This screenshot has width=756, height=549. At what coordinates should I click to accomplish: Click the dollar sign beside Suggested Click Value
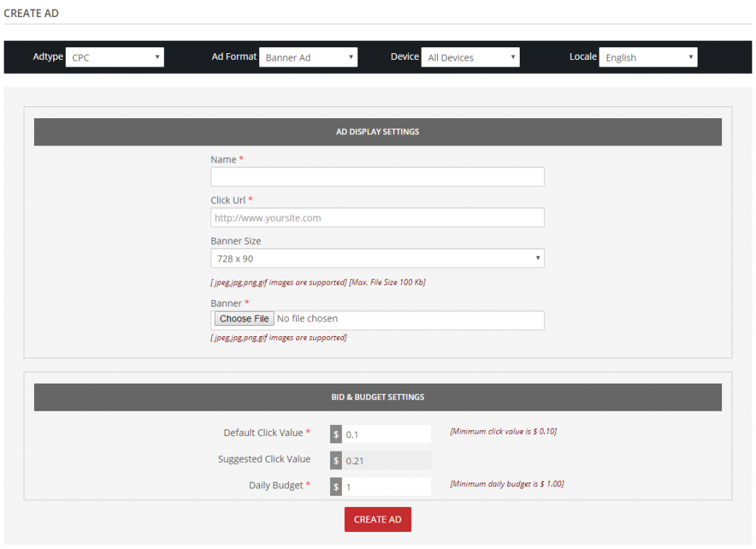336,460
